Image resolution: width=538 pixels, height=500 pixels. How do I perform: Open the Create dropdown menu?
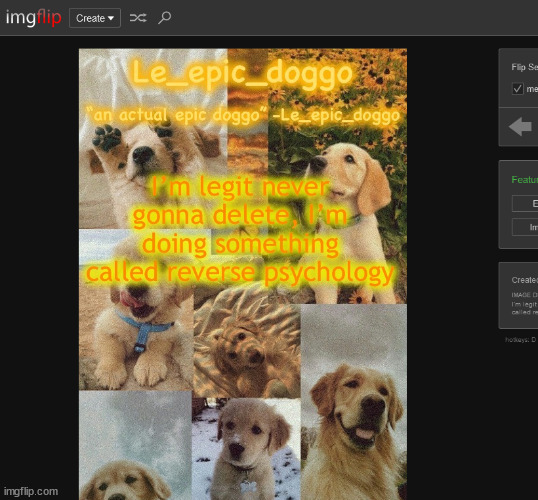[95, 18]
